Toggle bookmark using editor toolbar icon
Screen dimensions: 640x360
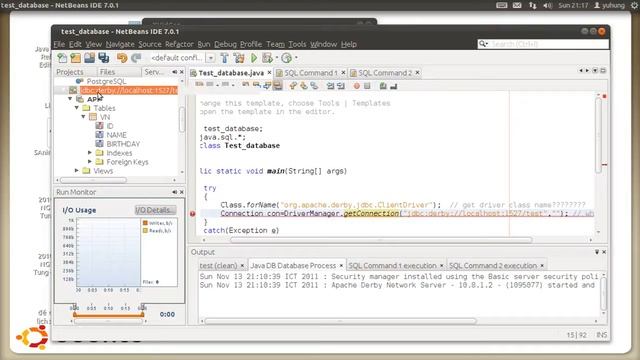pos(314,86)
